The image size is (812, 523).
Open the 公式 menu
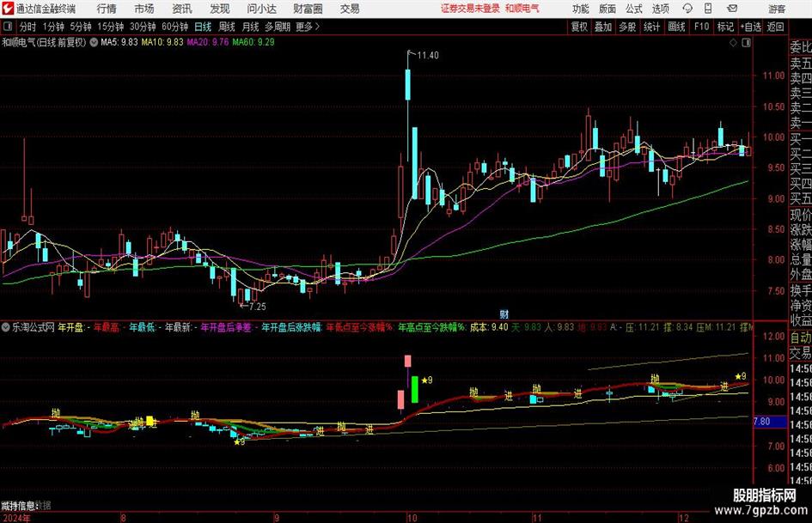coord(633,9)
